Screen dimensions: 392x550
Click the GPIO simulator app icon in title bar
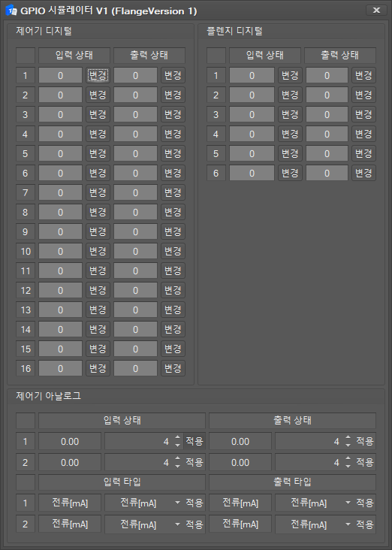(11, 11)
